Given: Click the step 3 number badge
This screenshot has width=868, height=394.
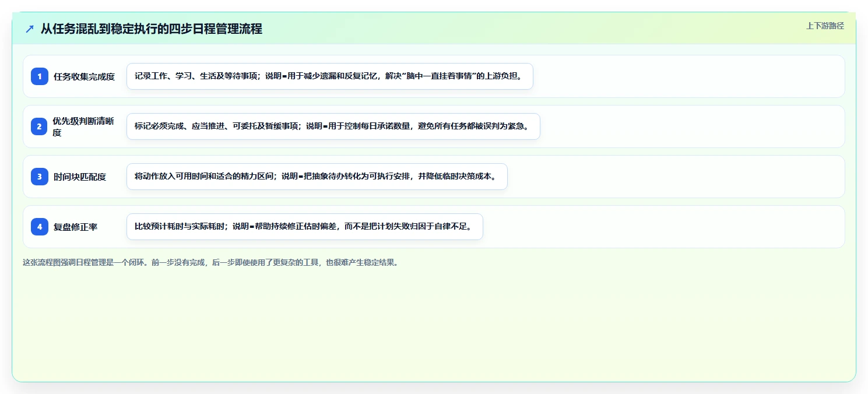Looking at the screenshot, I should click(40, 177).
